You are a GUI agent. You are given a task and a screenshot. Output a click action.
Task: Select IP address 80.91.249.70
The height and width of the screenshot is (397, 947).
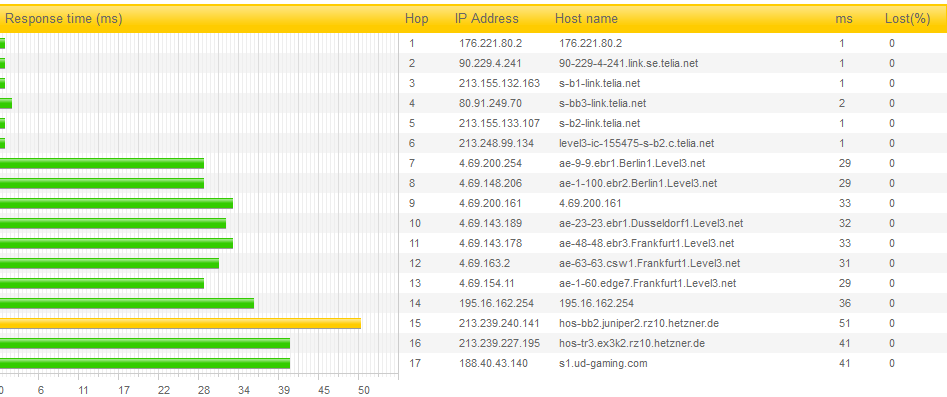click(490, 103)
